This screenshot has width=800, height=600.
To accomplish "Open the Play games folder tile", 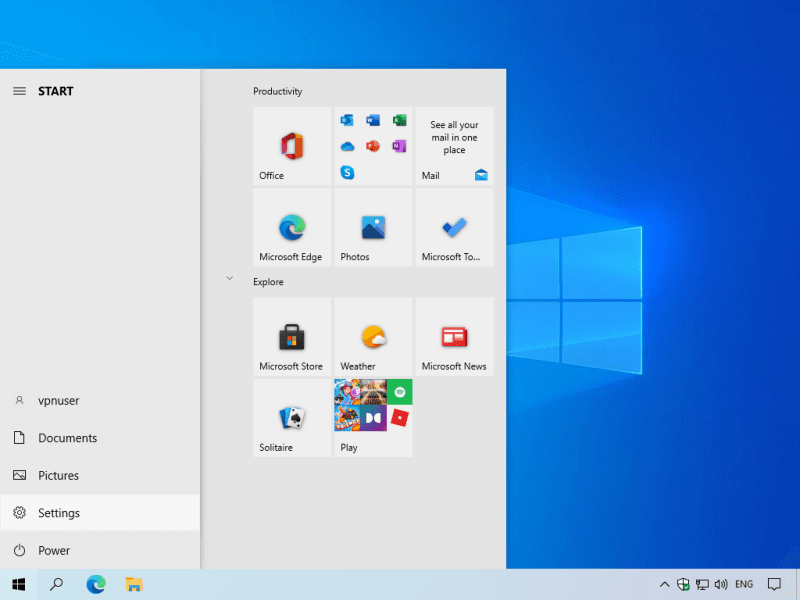I will coord(373,418).
